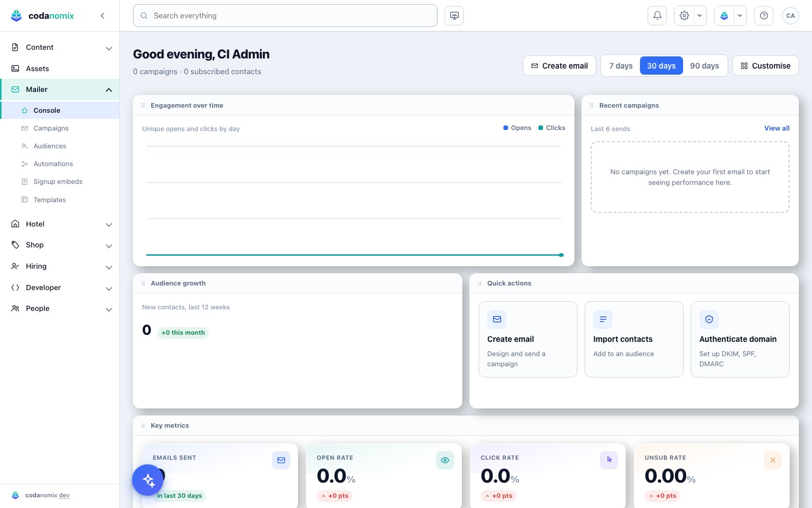Click the Assets item in sidebar
The image size is (812, 508).
pyautogui.click(x=60, y=69)
